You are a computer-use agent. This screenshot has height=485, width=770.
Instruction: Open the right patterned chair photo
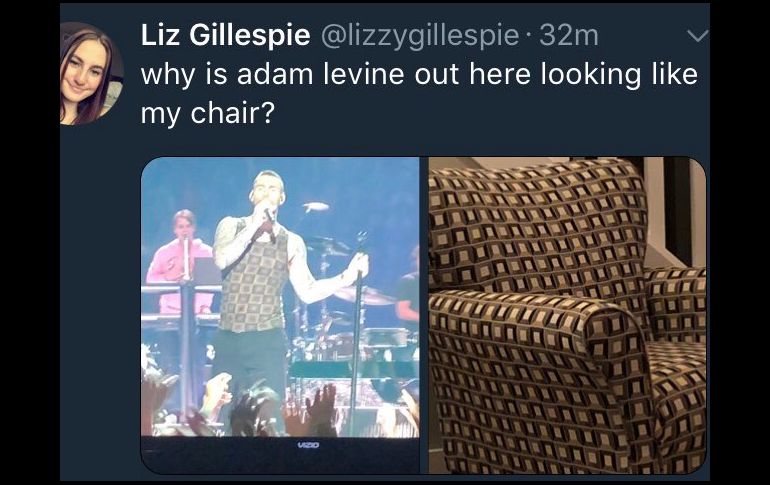[x=567, y=315]
